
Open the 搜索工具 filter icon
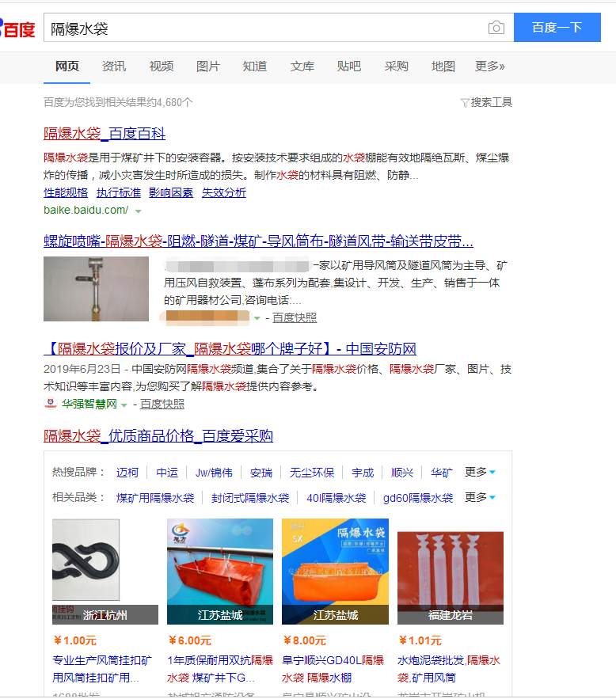pos(465,103)
